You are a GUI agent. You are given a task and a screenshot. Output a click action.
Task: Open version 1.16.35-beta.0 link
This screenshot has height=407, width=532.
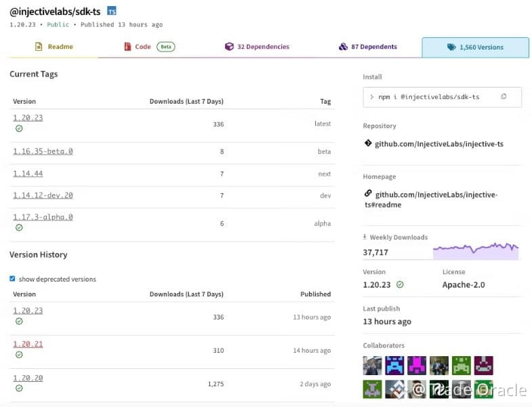click(x=43, y=151)
